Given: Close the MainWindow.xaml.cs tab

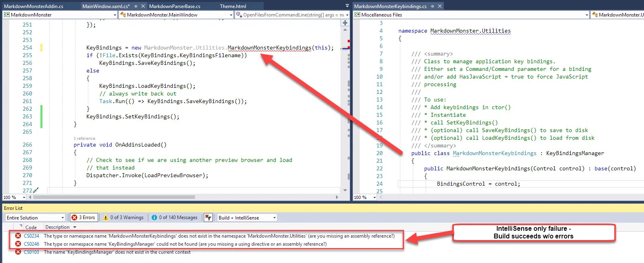Looking at the screenshot, I should [143, 6].
